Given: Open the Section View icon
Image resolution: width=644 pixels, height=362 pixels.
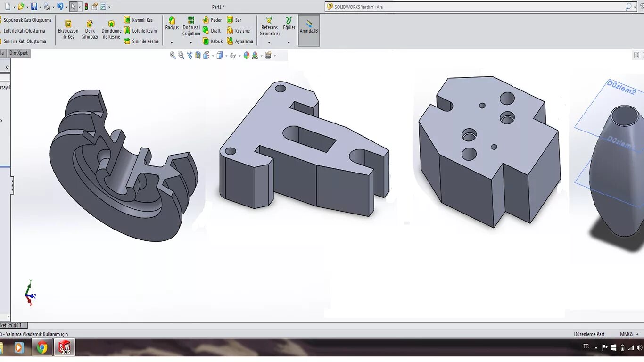Looking at the screenshot, I should click(198, 55).
